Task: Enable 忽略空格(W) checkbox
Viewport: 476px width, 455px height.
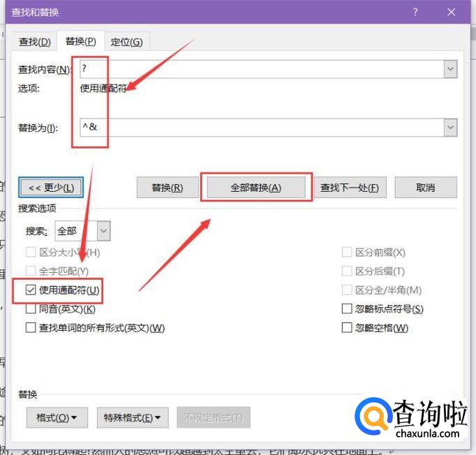Action: point(347,328)
